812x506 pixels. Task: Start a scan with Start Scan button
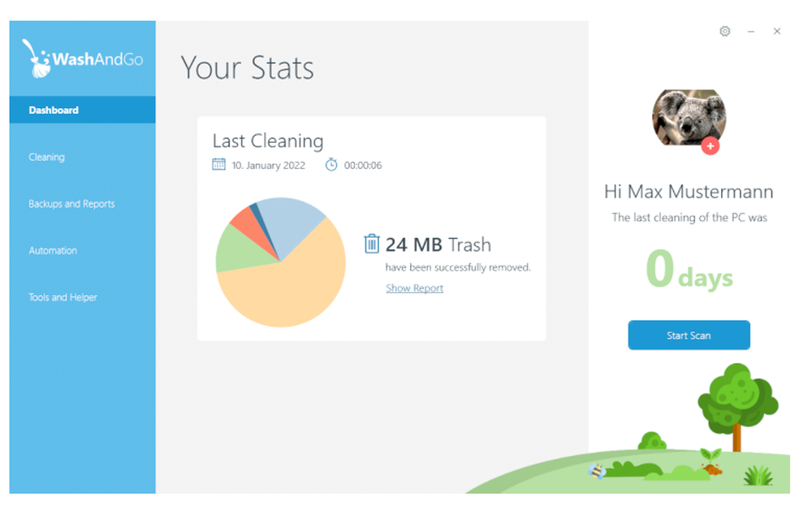click(689, 335)
